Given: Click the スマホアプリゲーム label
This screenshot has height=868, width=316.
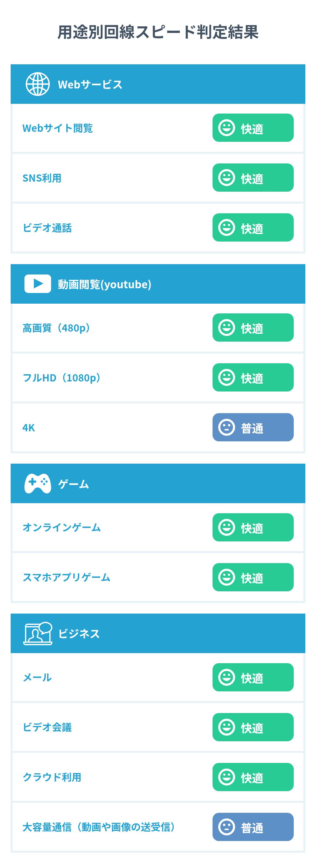Looking at the screenshot, I should [x=66, y=577].
